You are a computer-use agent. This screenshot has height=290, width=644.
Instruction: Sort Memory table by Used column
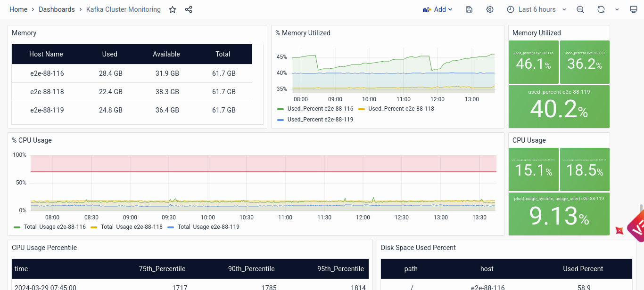tap(109, 54)
